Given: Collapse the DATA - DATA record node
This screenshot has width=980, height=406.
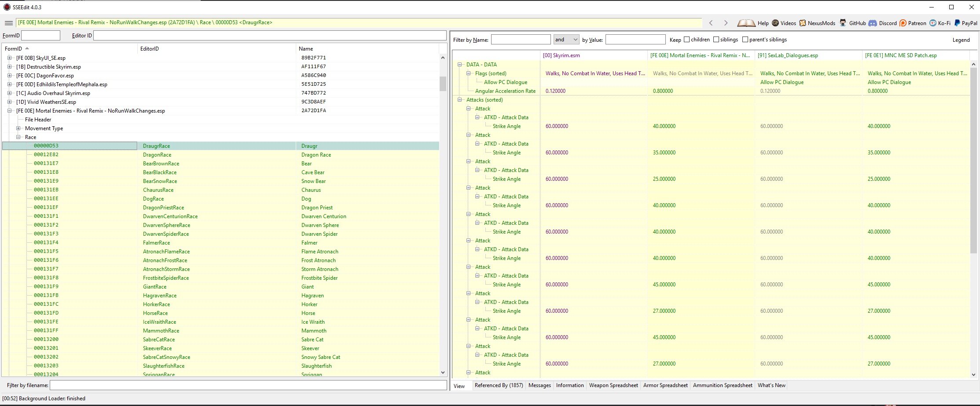Looking at the screenshot, I should 460,65.
